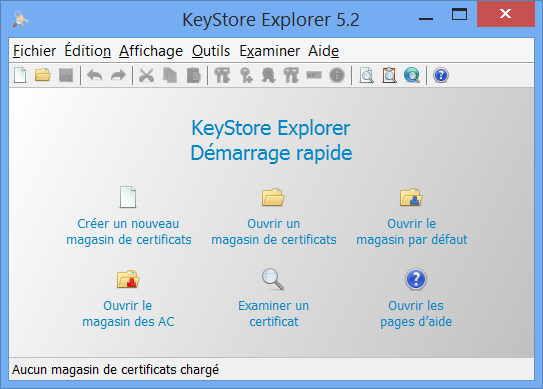Image resolution: width=543 pixels, height=389 pixels.
Task: Open the Édition menu
Action: point(88,51)
